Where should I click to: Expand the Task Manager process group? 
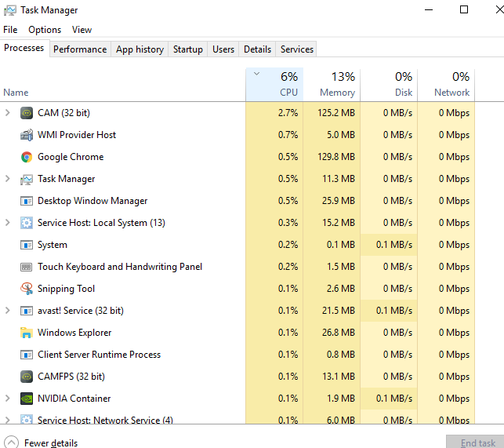(x=7, y=179)
